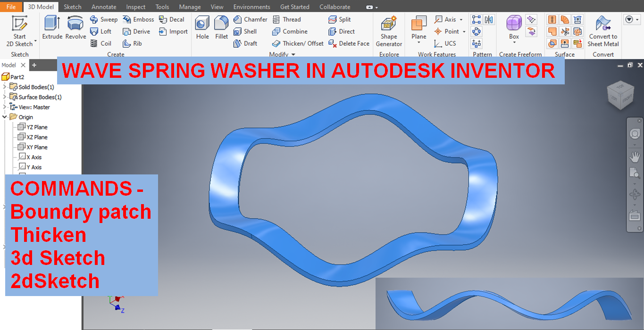Select the Mirror icon in Pattern panel
Screen dimensions: 644x330
[x=489, y=19]
